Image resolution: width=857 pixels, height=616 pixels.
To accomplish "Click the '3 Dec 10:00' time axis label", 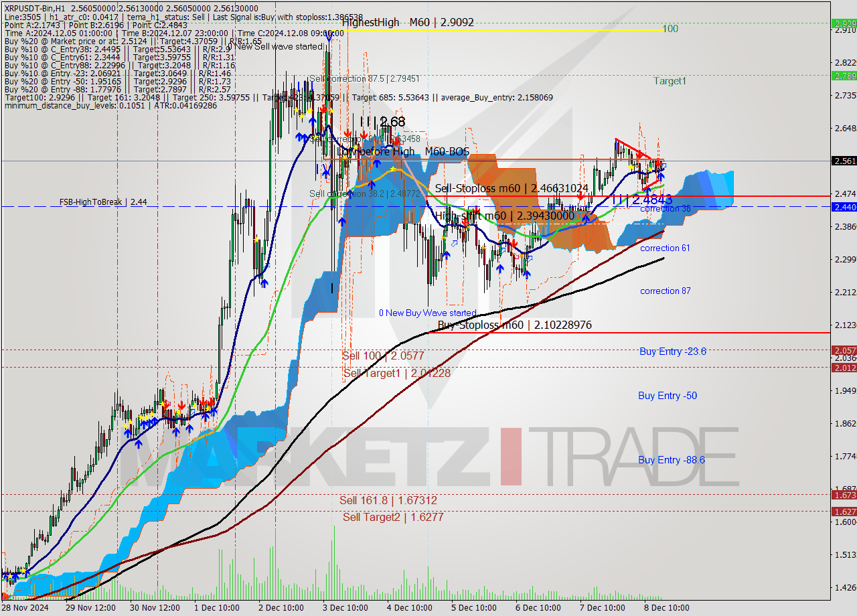I will click(345, 608).
